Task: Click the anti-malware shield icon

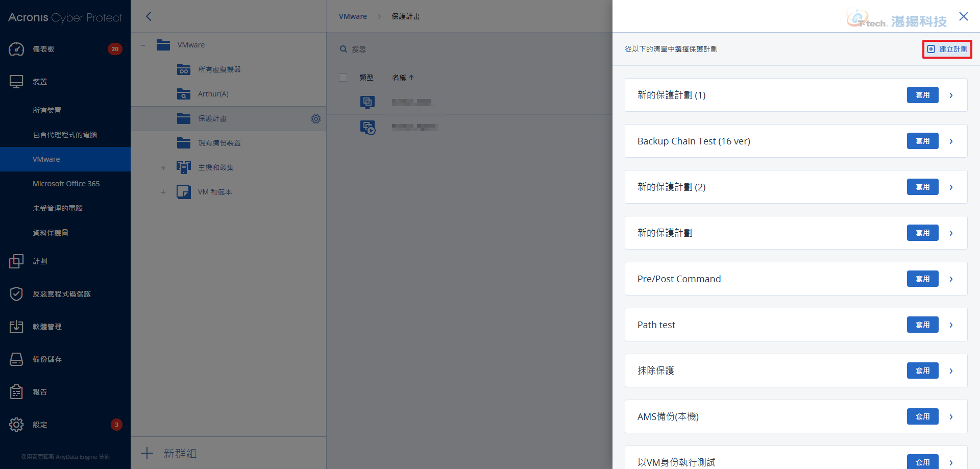Action: coord(16,294)
